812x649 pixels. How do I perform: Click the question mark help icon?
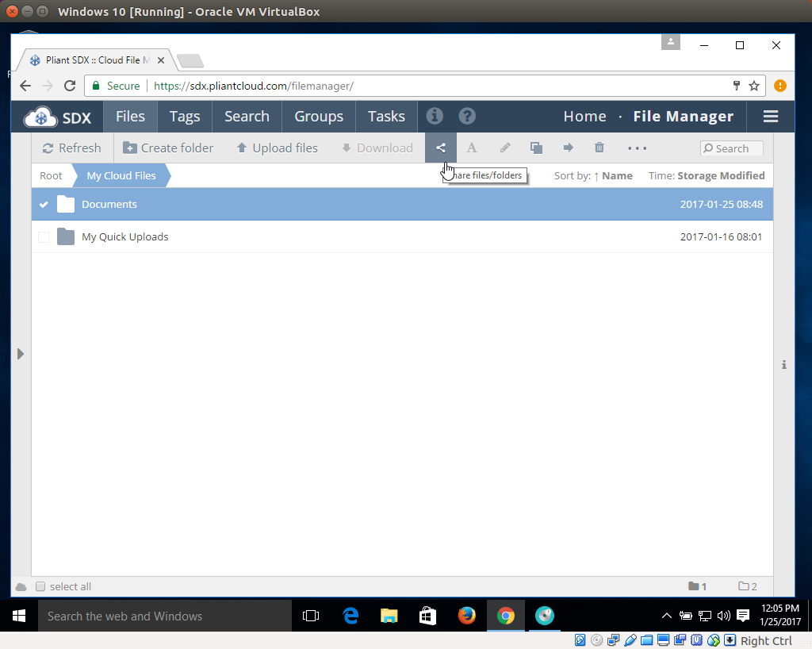(467, 116)
